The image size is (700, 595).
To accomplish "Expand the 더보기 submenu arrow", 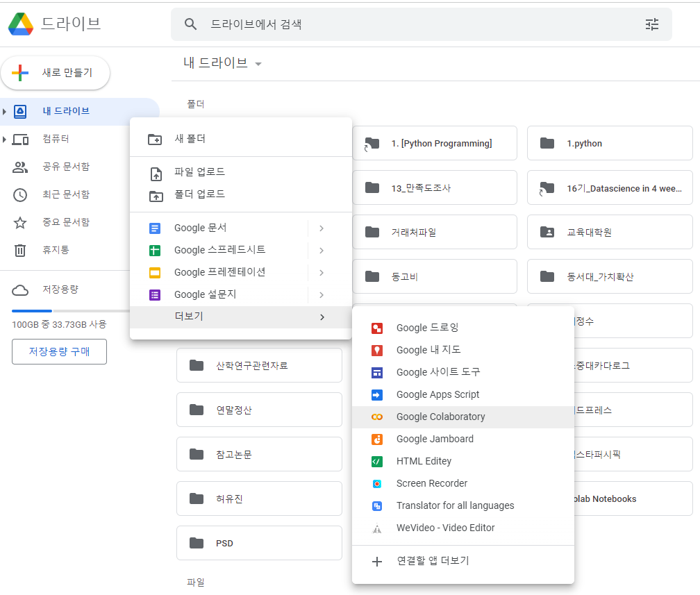I will tap(322, 317).
